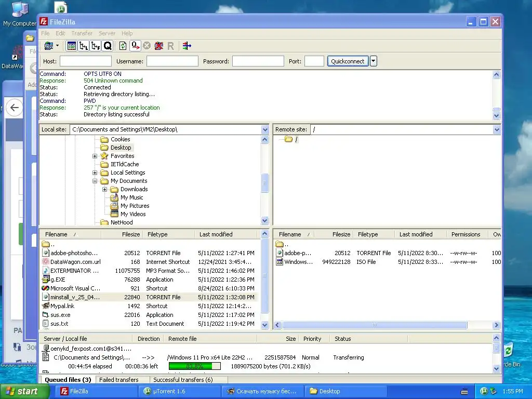Expand the Favorites tree node

(x=95, y=156)
